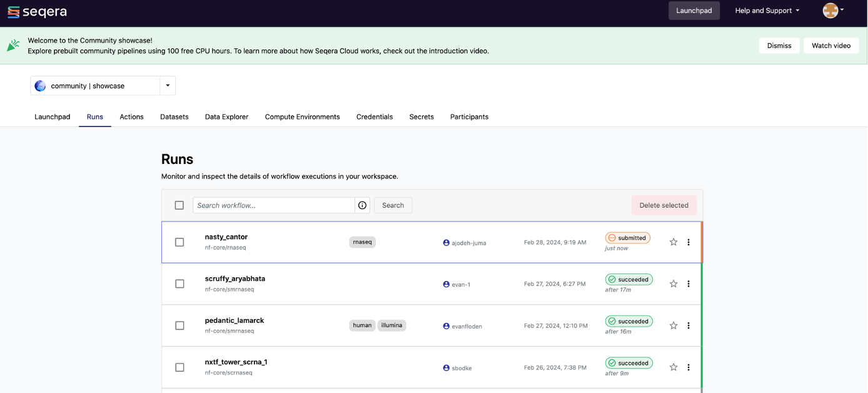
Task: Click the evanfloden username
Action: click(x=467, y=326)
